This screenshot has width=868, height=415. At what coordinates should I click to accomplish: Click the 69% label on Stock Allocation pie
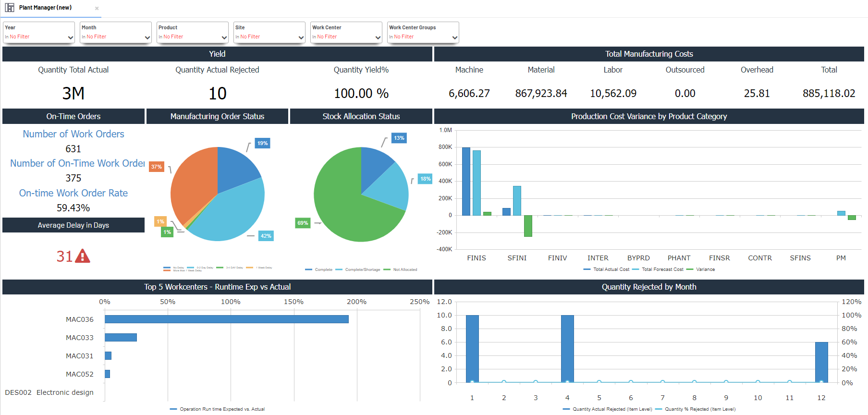303,223
